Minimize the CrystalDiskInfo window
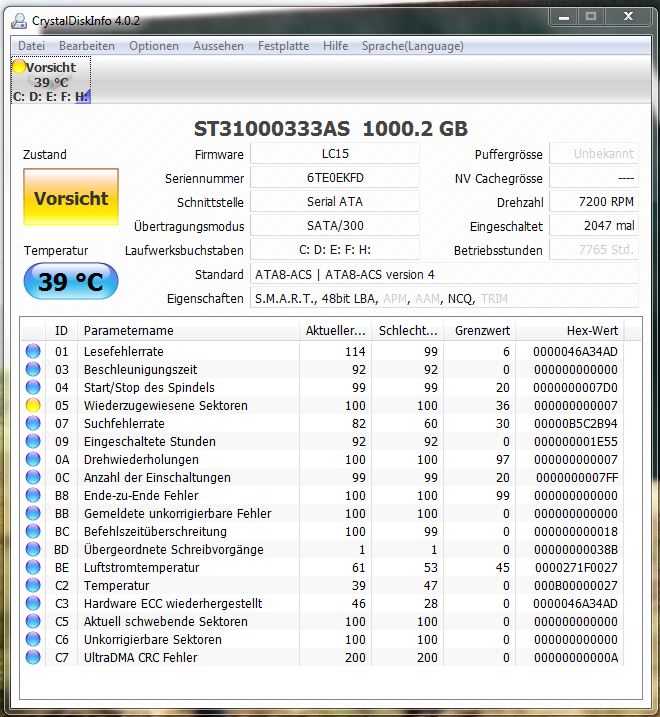The height and width of the screenshot is (717, 660). click(563, 17)
